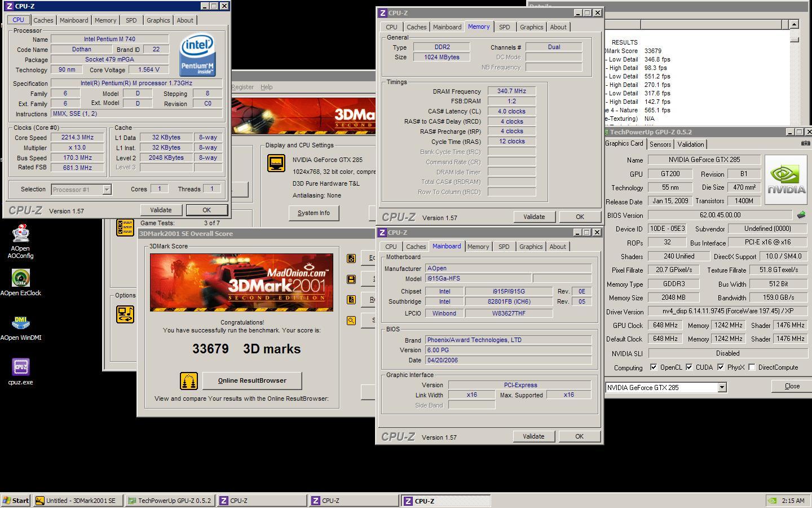The image size is (812, 508).
Task: Click the 3DMark magnifier details icon
Action: (x=351, y=321)
